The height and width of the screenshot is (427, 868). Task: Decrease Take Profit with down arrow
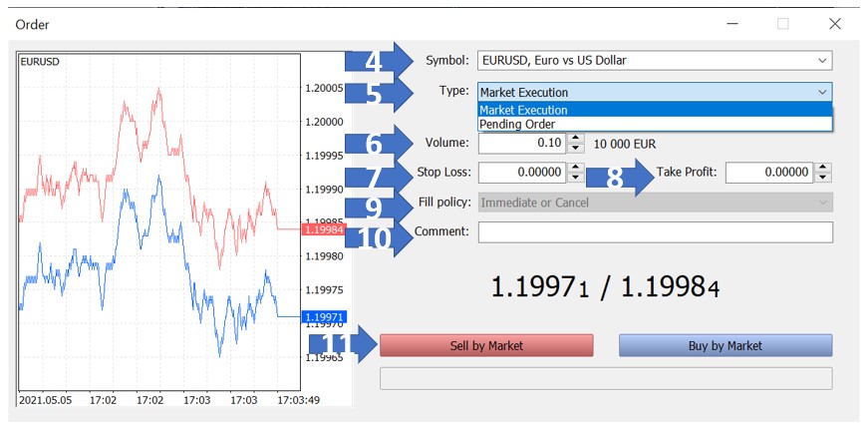click(822, 178)
